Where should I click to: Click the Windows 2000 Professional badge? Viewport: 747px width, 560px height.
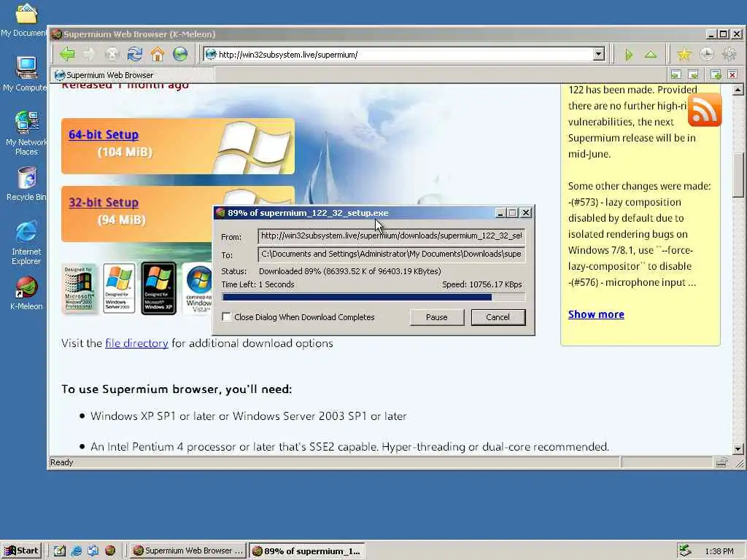click(x=79, y=289)
